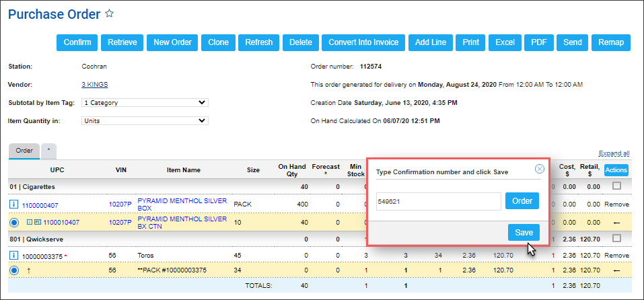Click the left arrow in the PACK #10000003375 row

pyautogui.click(x=616, y=270)
